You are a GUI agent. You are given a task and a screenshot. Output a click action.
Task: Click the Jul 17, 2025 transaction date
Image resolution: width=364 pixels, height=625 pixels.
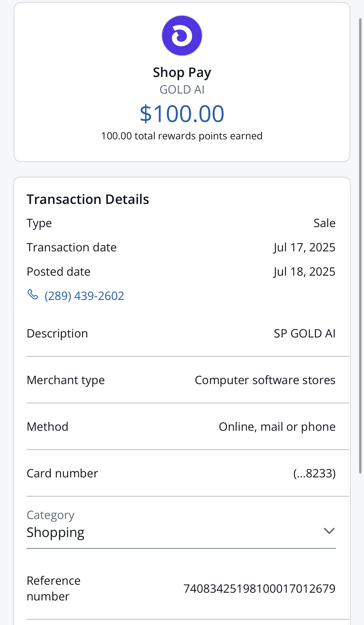pos(304,247)
